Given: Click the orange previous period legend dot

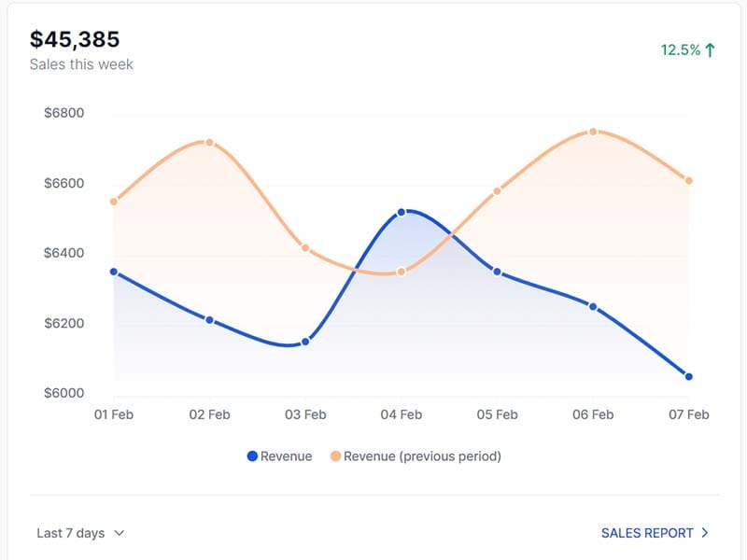Looking at the screenshot, I should coord(335,456).
